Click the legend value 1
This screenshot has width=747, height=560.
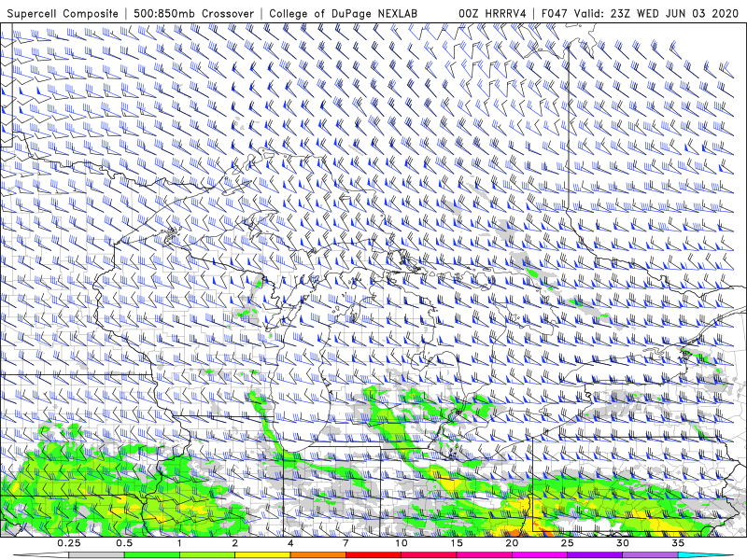click(x=179, y=543)
